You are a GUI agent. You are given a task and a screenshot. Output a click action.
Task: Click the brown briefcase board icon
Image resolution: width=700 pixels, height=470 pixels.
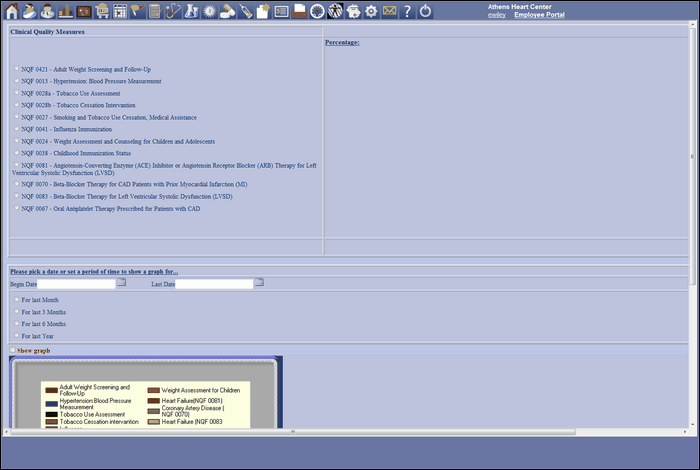[83, 11]
